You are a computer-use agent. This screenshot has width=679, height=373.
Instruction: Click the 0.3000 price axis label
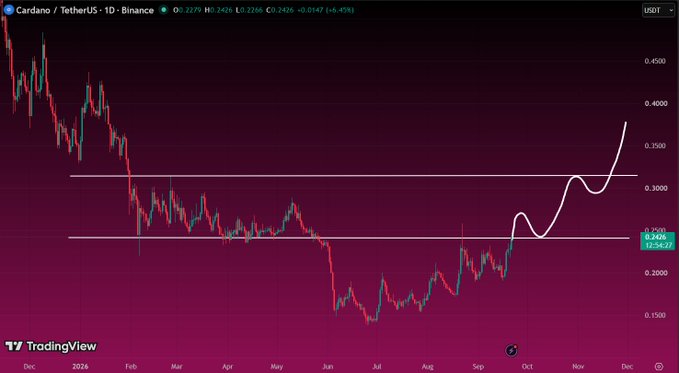tap(655, 188)
